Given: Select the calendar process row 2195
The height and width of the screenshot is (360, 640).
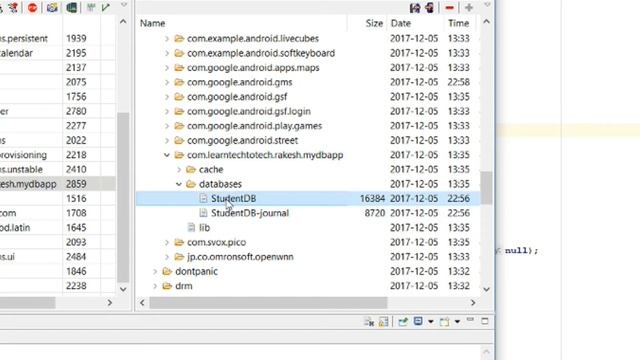Looking at the screenshot, I should pyautogui.click(x=58, y=53).
